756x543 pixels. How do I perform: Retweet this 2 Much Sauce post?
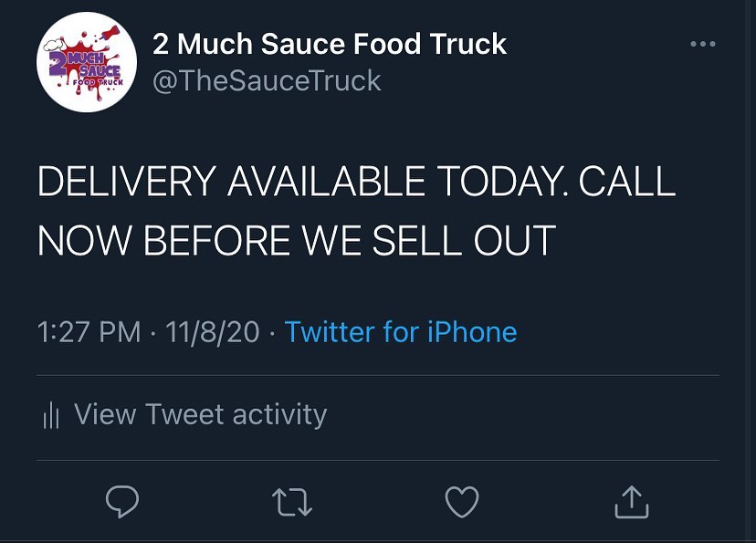pyautogui.click(x=294, y=501)
